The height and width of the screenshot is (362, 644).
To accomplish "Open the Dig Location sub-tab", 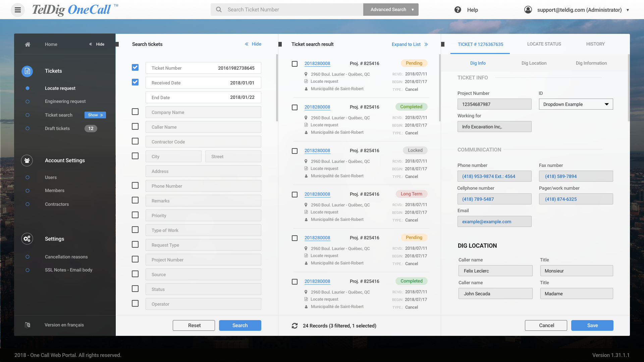I will [534, 63].
